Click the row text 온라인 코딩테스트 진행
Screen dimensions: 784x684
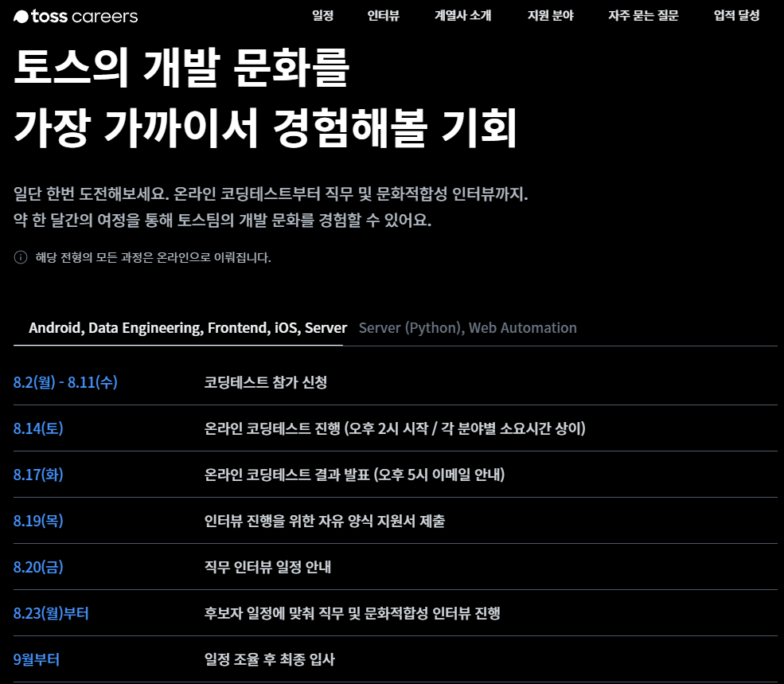click(272, 428)
